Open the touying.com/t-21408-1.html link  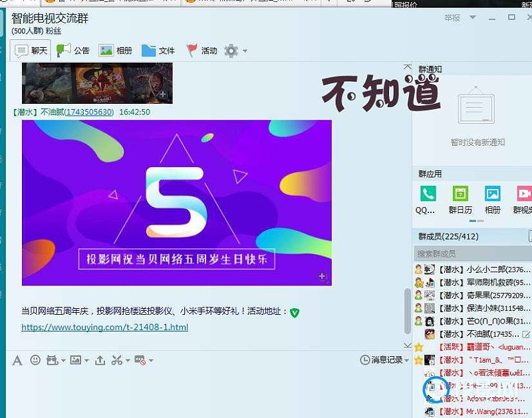105,327
